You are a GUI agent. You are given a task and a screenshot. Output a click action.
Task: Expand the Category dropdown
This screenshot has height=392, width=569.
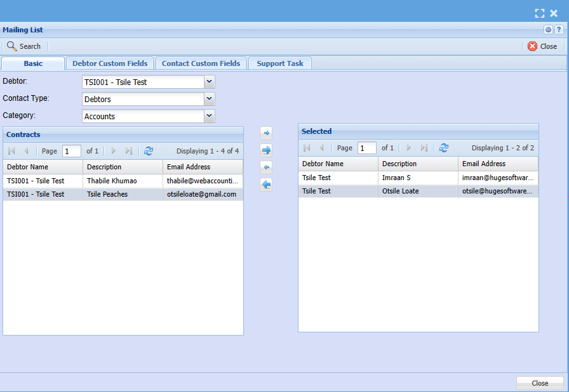tap(210, 116)
